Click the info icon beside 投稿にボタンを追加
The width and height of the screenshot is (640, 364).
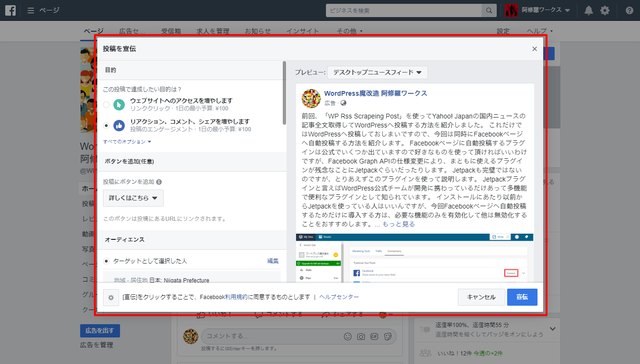click(159, 182)
